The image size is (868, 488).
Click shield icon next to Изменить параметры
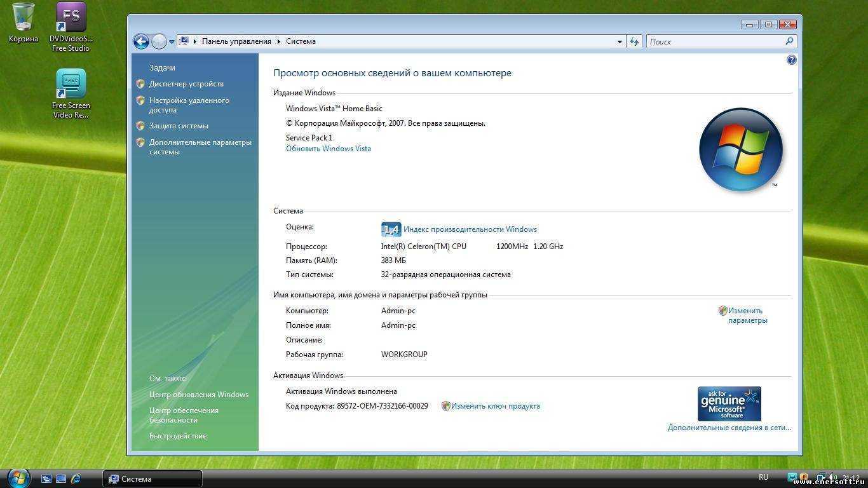[x=722, y=311]
